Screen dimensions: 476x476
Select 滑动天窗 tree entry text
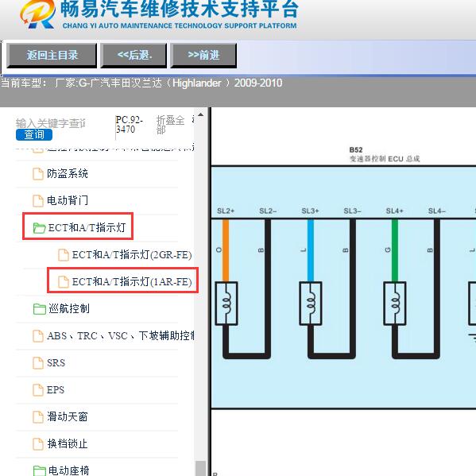click(68, 417)
